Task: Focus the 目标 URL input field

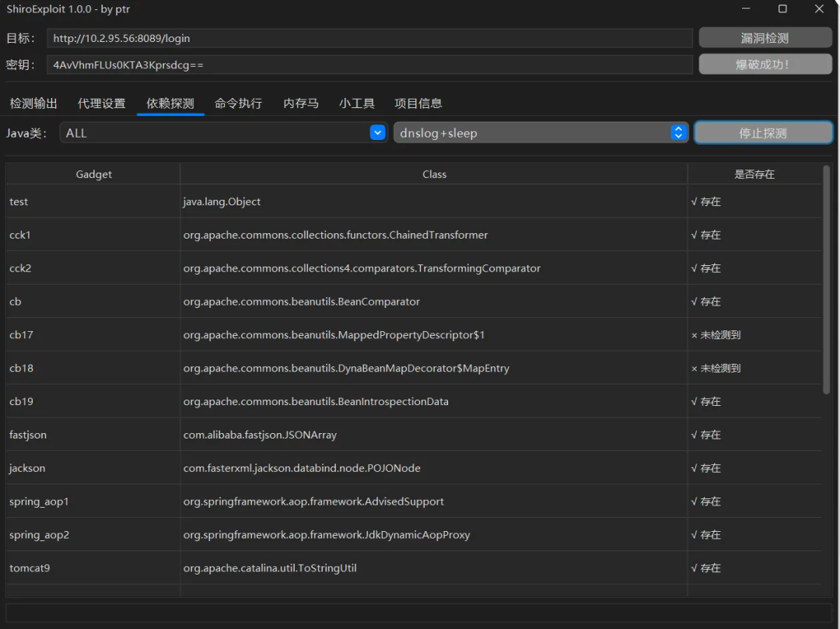Action: (369, 38)
